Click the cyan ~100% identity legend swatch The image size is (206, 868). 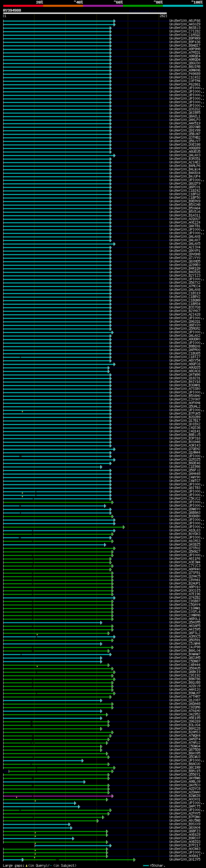pyautogui.click(x=183, y=6)
